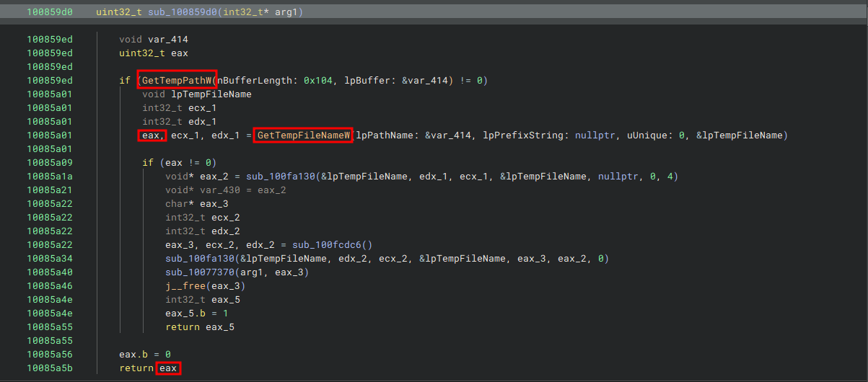Click the GetTempFileNameW function call

pos(303,135)
